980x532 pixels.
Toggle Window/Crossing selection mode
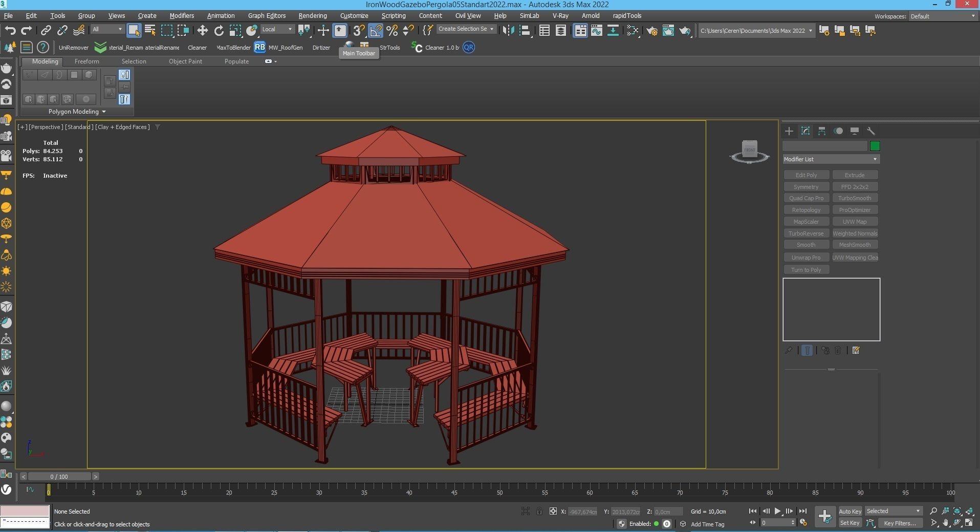tap(183, 31)
